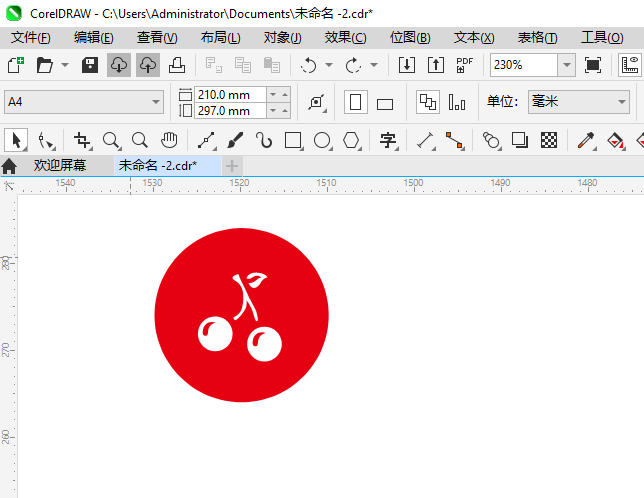Screen dimensions: 644x498
Task: Open the 表格(T) menu
Action: click(538, 38)
